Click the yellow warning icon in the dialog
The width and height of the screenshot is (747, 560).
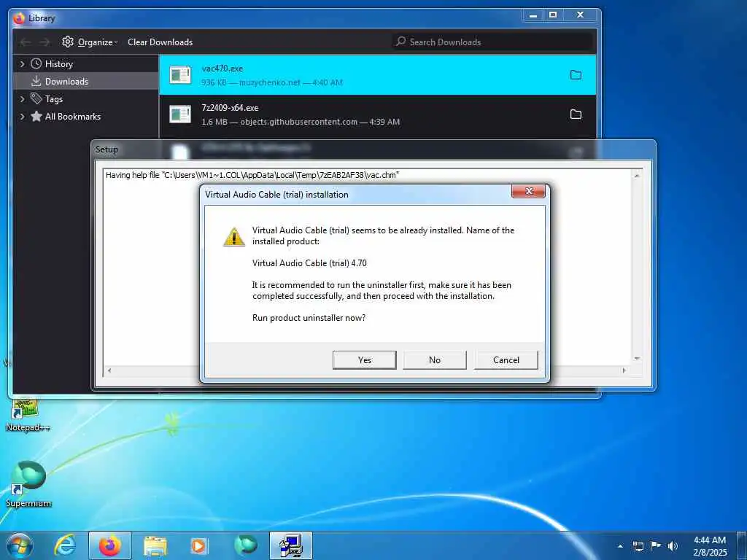[234, 237]
